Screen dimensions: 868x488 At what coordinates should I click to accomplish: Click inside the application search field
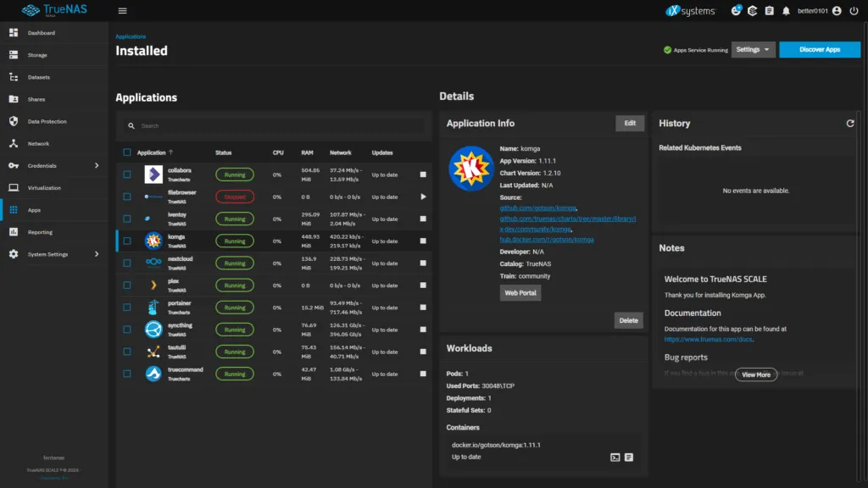(273, 125)
